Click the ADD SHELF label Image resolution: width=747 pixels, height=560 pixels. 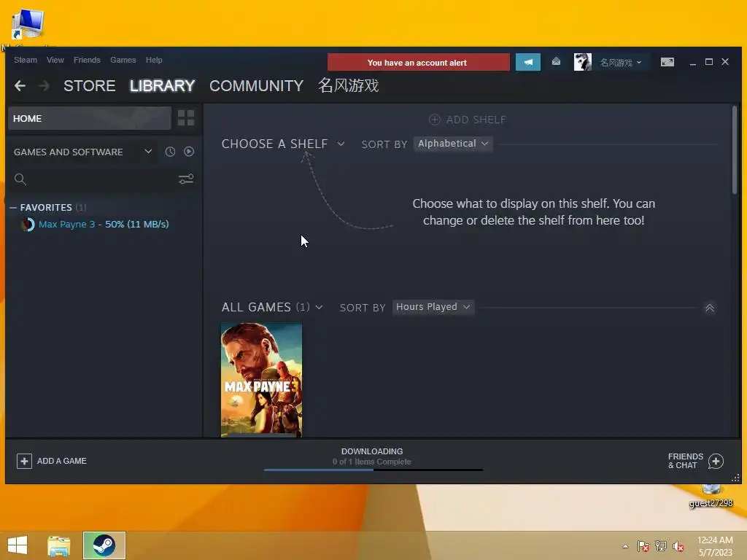point(476,120)
